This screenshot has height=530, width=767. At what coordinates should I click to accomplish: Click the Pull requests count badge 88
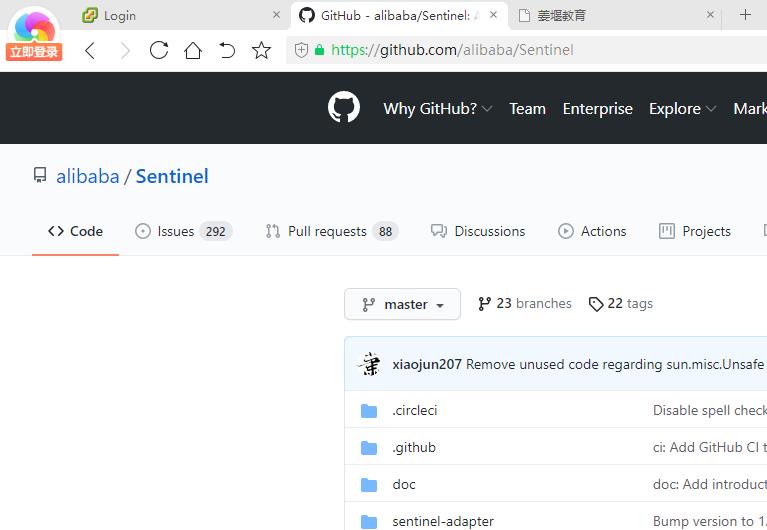tap(385, 231)
